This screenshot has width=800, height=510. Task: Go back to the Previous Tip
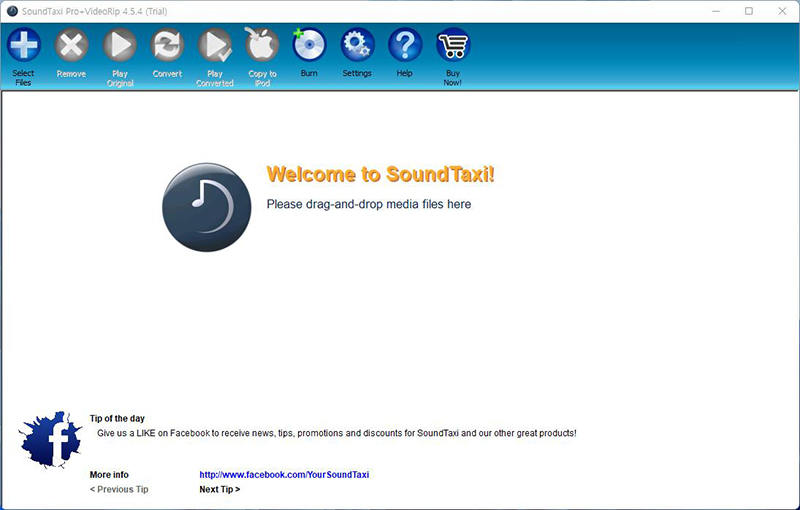(x=119, y=489)
